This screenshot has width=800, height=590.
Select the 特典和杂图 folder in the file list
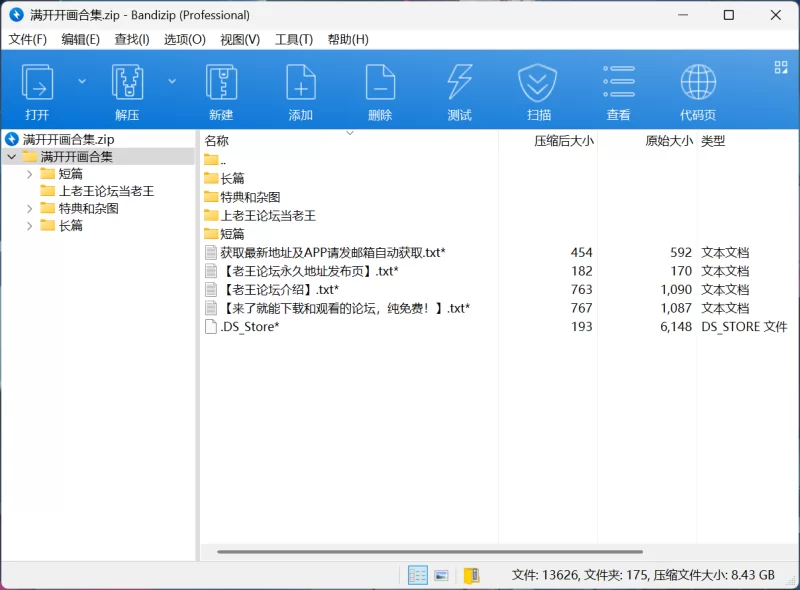(242, 197)
